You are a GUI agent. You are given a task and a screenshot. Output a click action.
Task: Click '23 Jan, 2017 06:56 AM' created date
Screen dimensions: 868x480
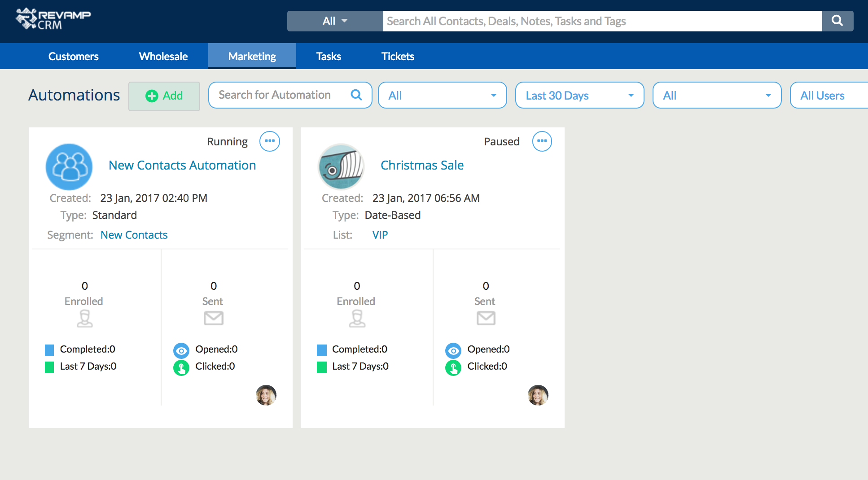(426, 198)
